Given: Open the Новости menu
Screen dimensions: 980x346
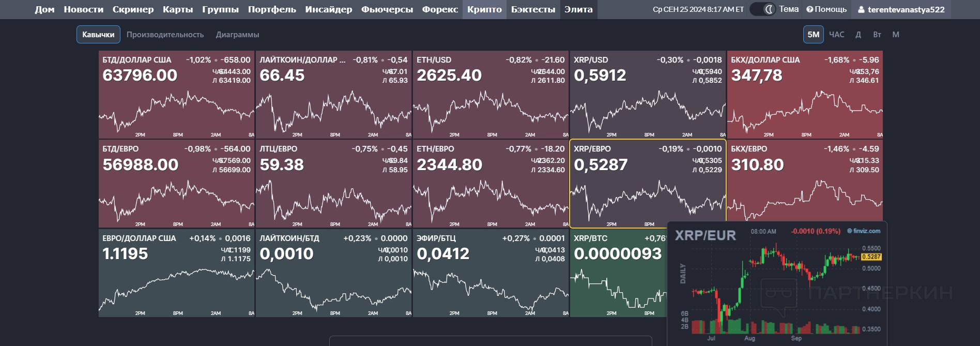Looking at the screenshot, I should 83,9.
